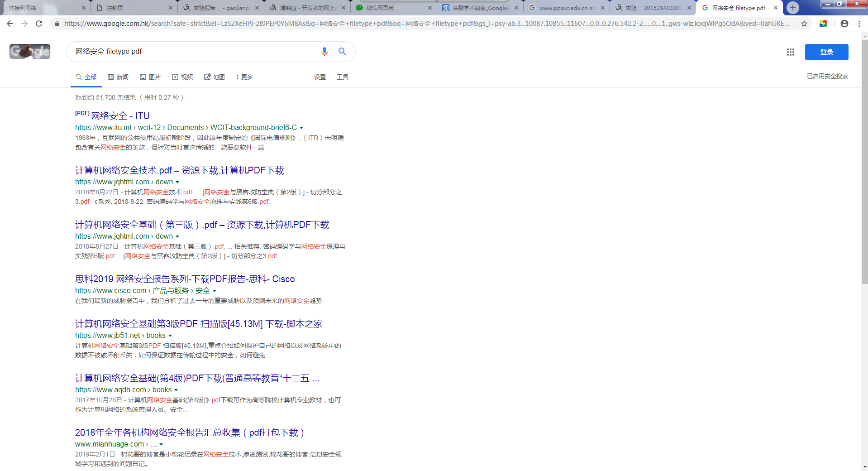Go back with the browser back arrow
868x471 pixels.
(x=10, y=24)
